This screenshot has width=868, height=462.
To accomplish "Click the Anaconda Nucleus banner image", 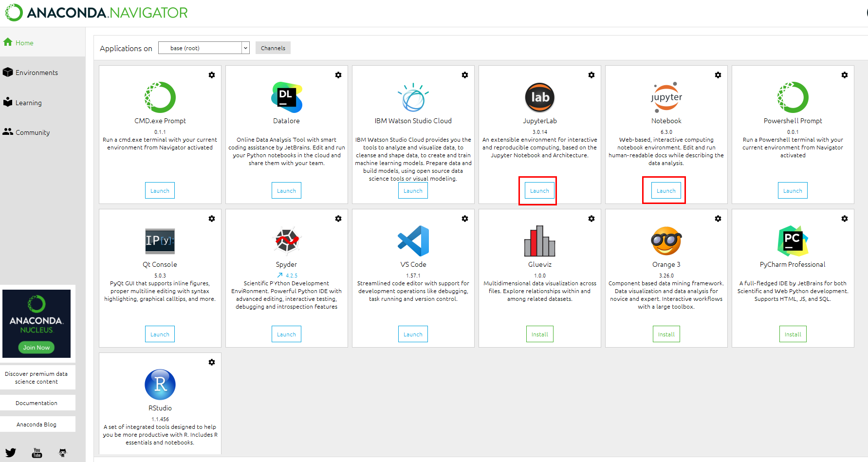I will (x=37, y=324).
